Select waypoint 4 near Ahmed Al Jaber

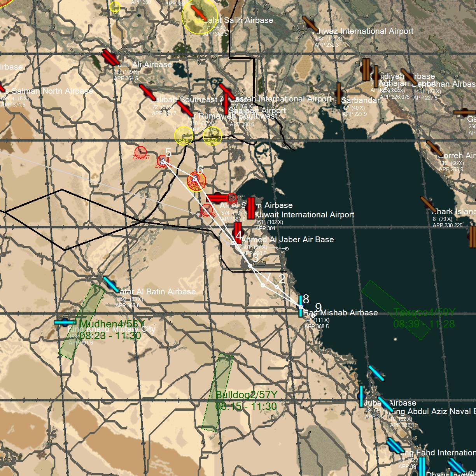[234, 243]
